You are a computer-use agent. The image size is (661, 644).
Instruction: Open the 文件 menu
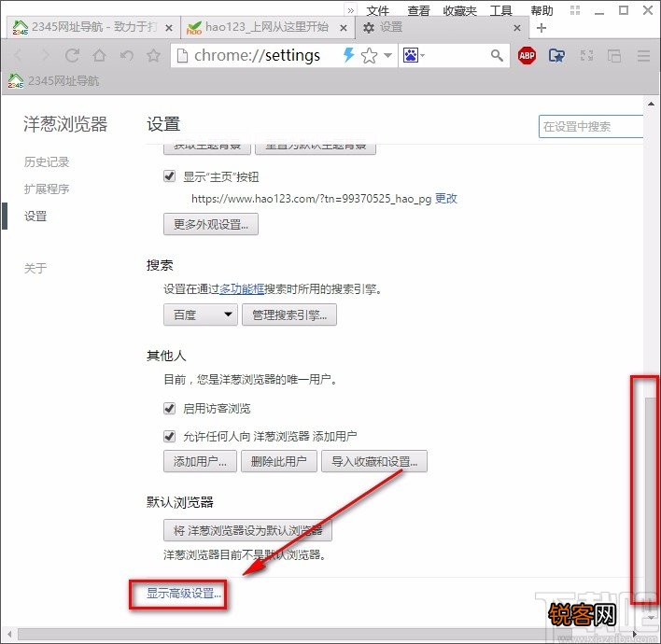click(x=377, y=10)
